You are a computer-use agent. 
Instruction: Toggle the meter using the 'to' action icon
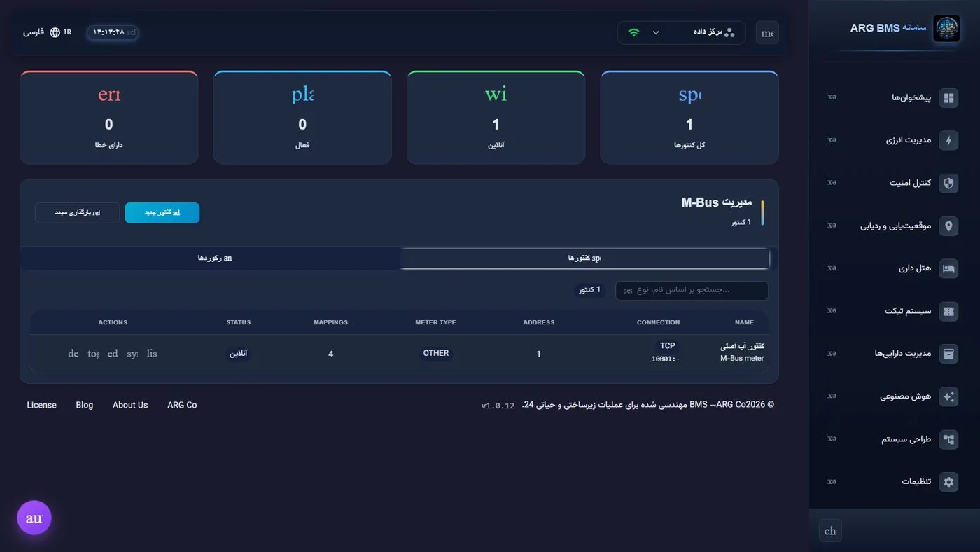[93, 354]
